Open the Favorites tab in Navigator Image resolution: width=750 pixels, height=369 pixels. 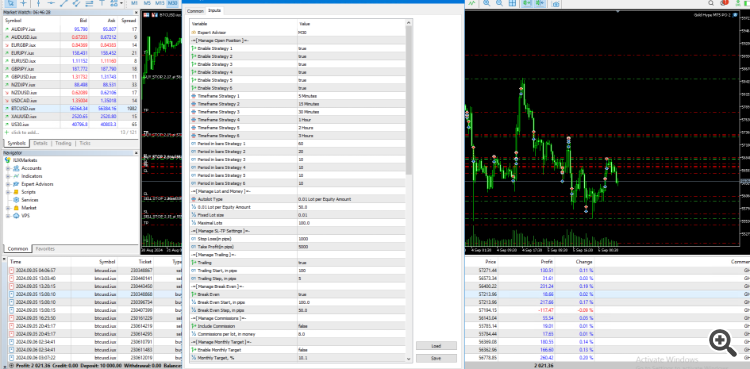pyautogui.click(x=45, y=249)
